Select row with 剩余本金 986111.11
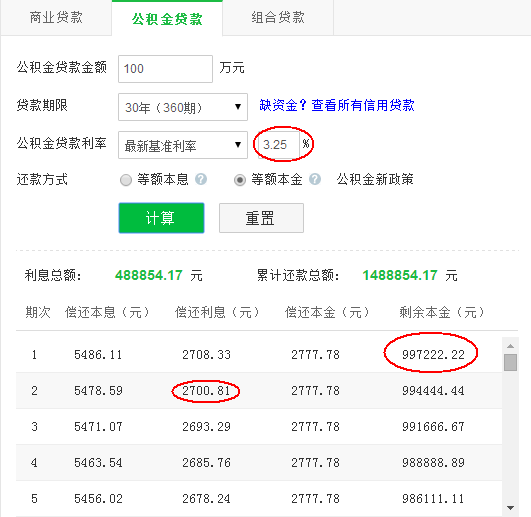 point(259,499)
